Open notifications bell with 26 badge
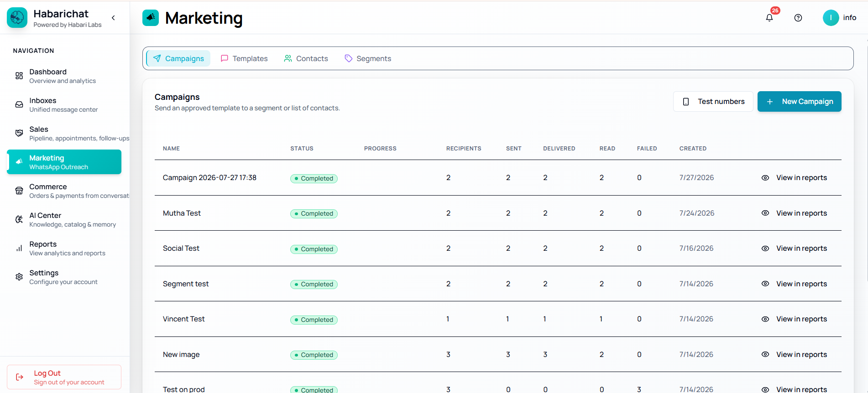 (769, 17)
